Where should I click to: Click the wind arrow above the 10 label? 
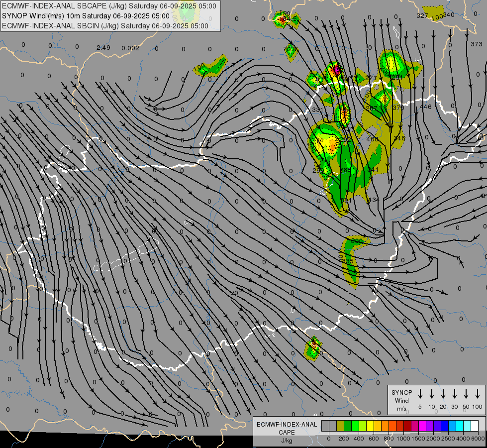click(432, 394)
